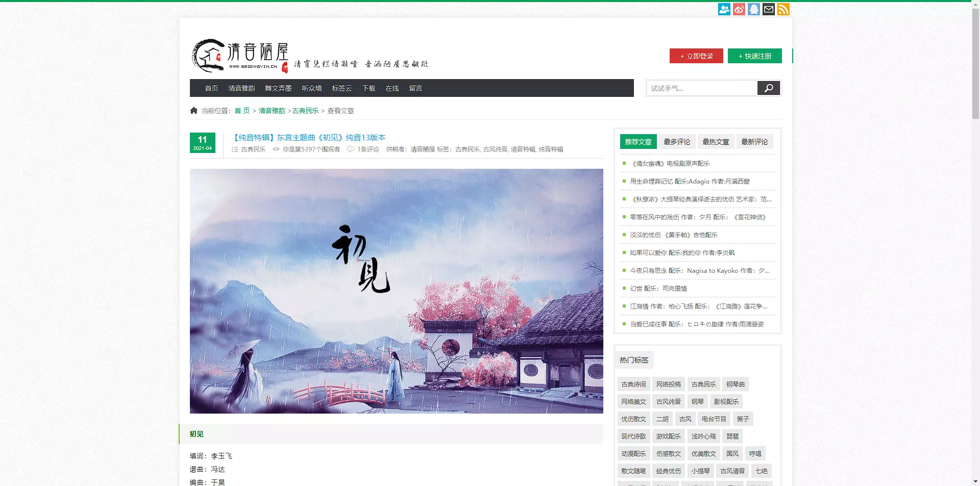Switch to the 最热文章 tab
The height and width of the screenshot is (486, 980).
[716, 142]
